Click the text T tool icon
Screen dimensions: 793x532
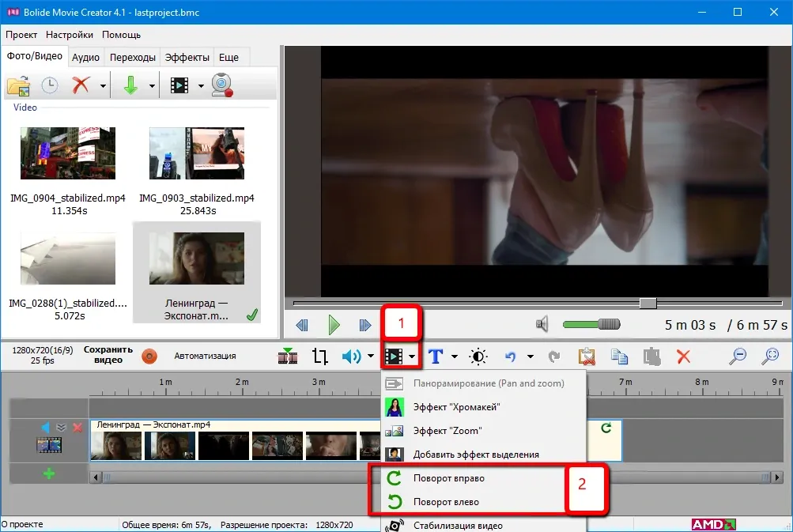click(436, 357)
